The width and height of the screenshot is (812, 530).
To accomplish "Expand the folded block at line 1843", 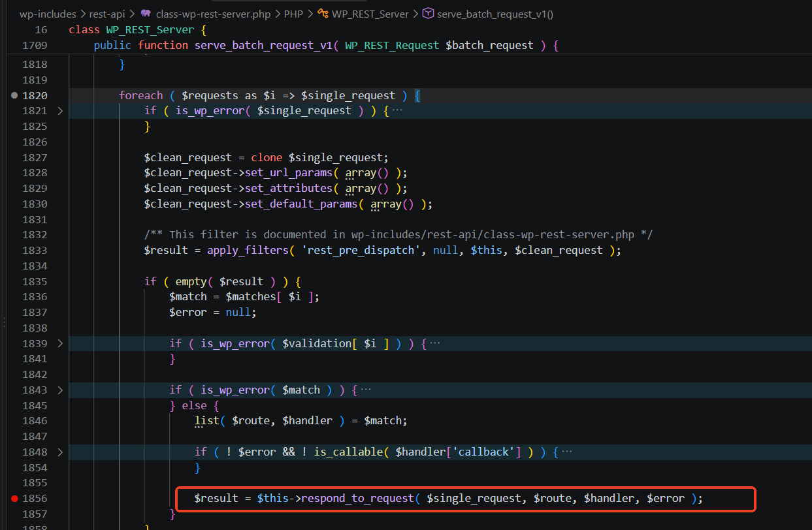I will pos(60,390).
